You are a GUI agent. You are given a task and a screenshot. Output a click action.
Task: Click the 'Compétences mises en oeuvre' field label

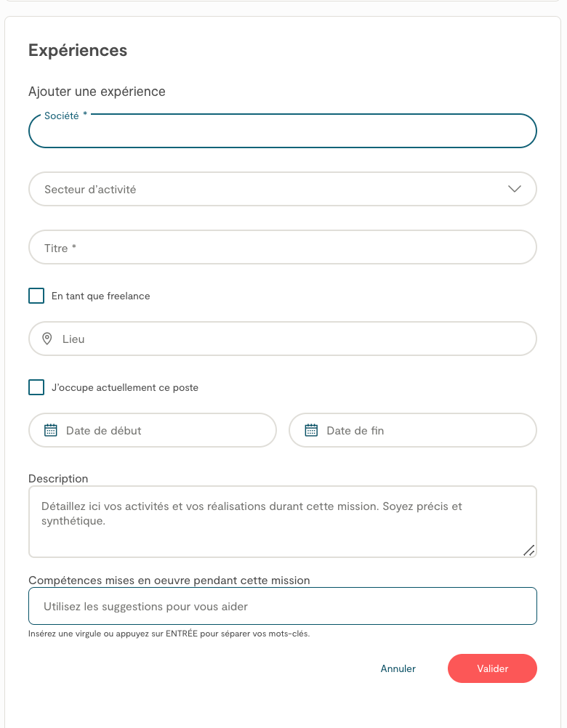[169, 580]
